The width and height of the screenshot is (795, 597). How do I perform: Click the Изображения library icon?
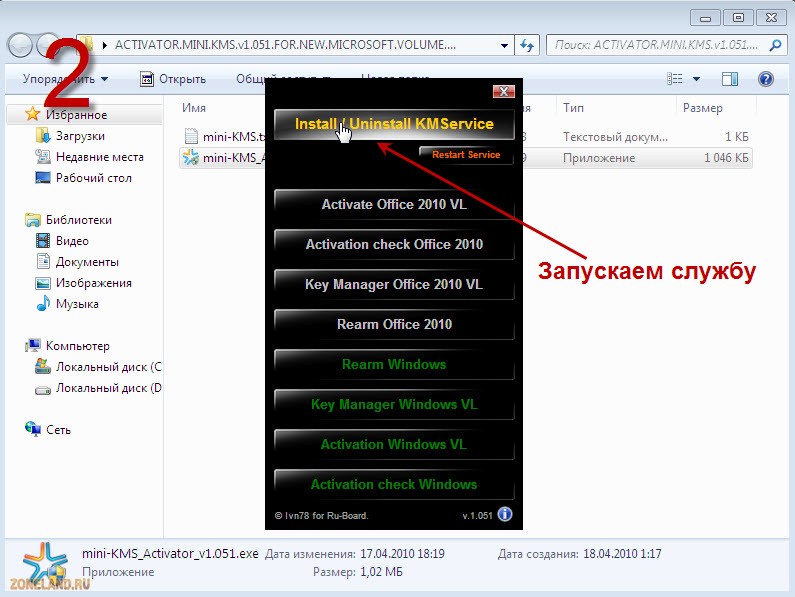coord(43,283)
